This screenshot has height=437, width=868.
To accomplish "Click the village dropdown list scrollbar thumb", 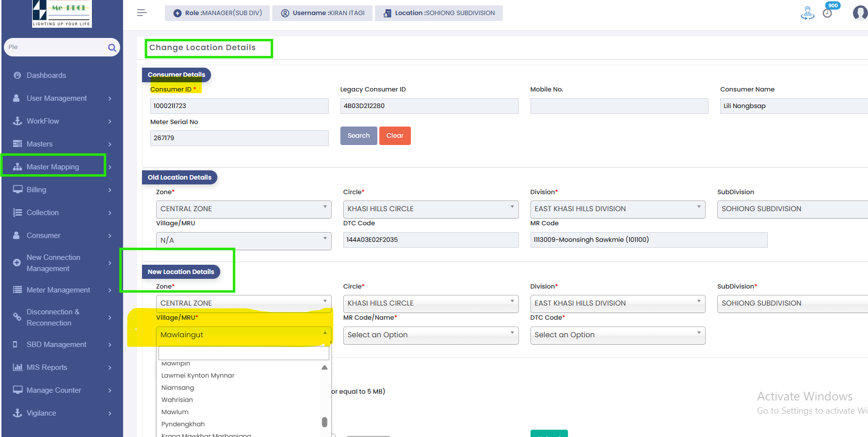I will point(324,422).
